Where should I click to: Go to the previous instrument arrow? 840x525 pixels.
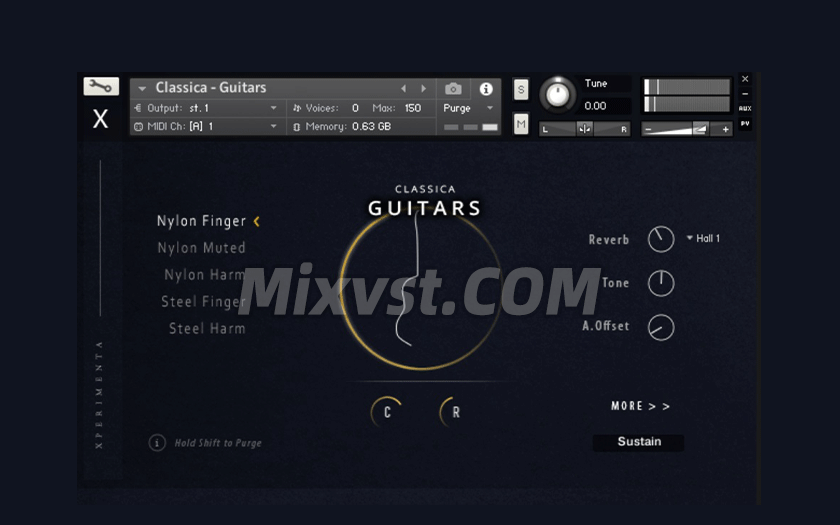tap(404, 89)
